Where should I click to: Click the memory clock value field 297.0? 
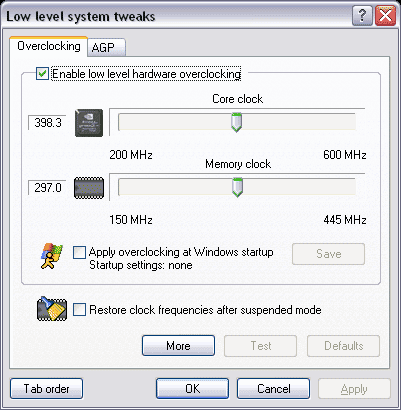[x=47, y=188]
